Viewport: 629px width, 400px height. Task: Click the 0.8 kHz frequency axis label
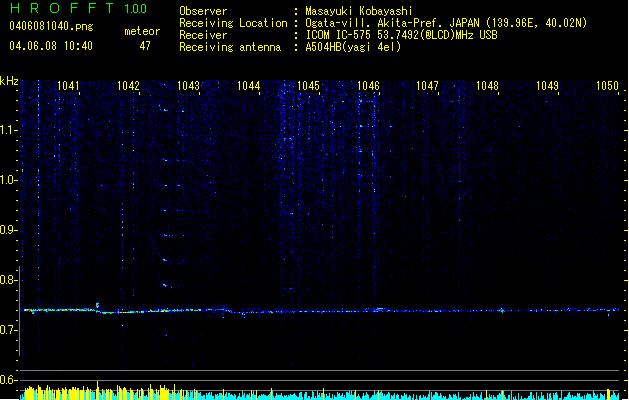9,280
